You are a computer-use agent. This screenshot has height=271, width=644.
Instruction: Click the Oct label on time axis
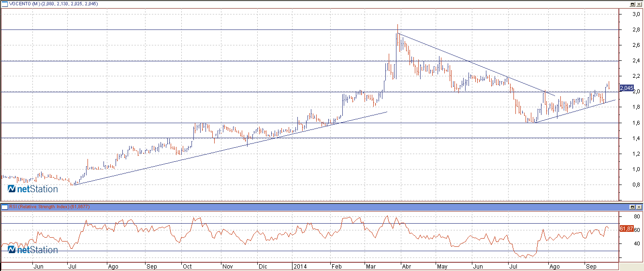[x=187, y=266]
